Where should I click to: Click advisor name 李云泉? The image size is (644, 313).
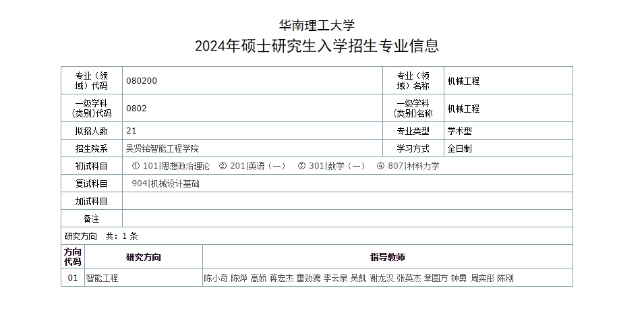[336, 278]
